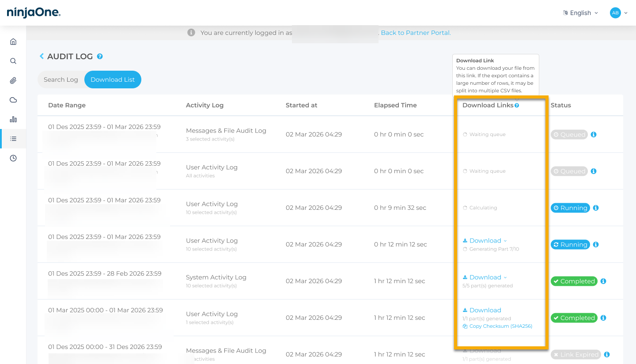This screenshot has width=636, height=364.
Task: Open the attachments paperclip sidebar icon
Action: [x=13, y=80]
